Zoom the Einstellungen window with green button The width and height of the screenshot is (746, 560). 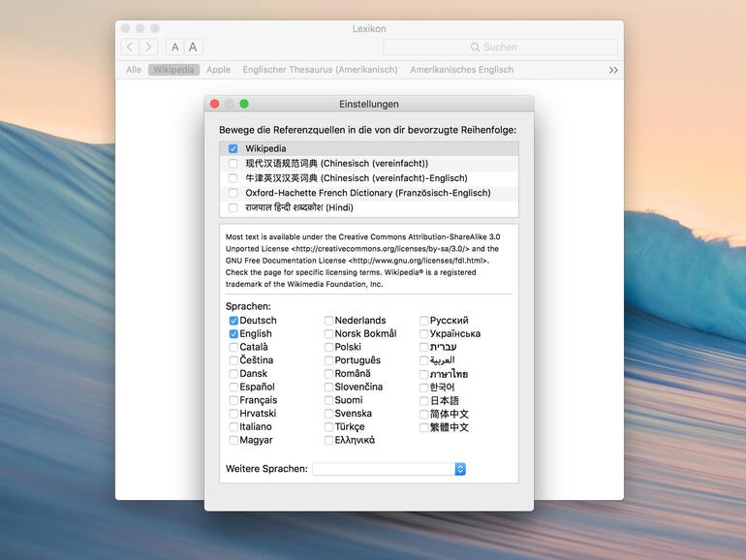244,104
